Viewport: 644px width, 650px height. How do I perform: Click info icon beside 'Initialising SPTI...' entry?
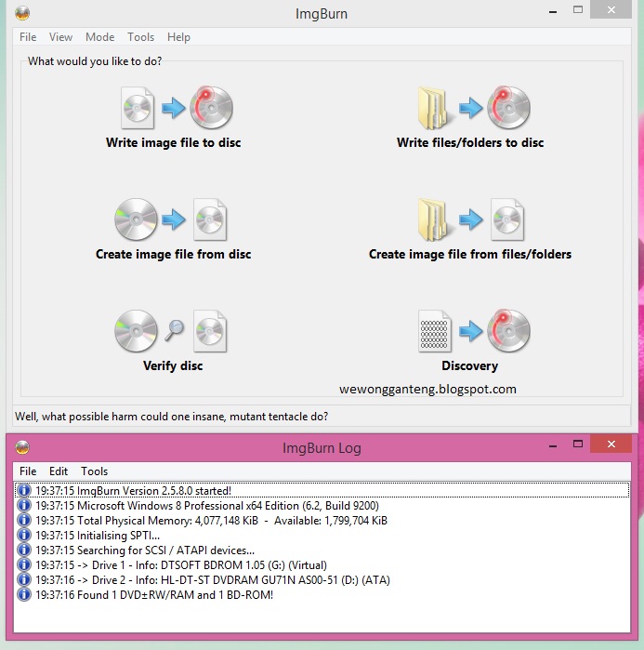click(x=24, y=536)
